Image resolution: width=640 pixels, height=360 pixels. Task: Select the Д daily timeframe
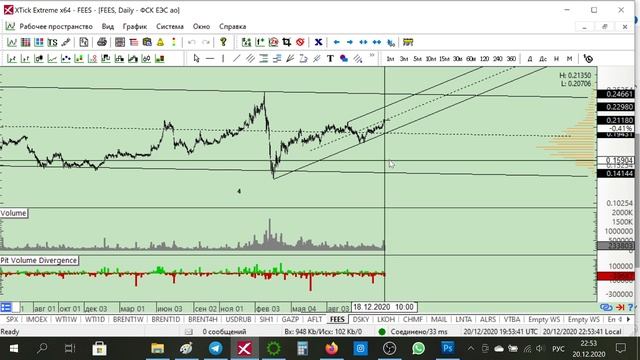coord(530,59)
